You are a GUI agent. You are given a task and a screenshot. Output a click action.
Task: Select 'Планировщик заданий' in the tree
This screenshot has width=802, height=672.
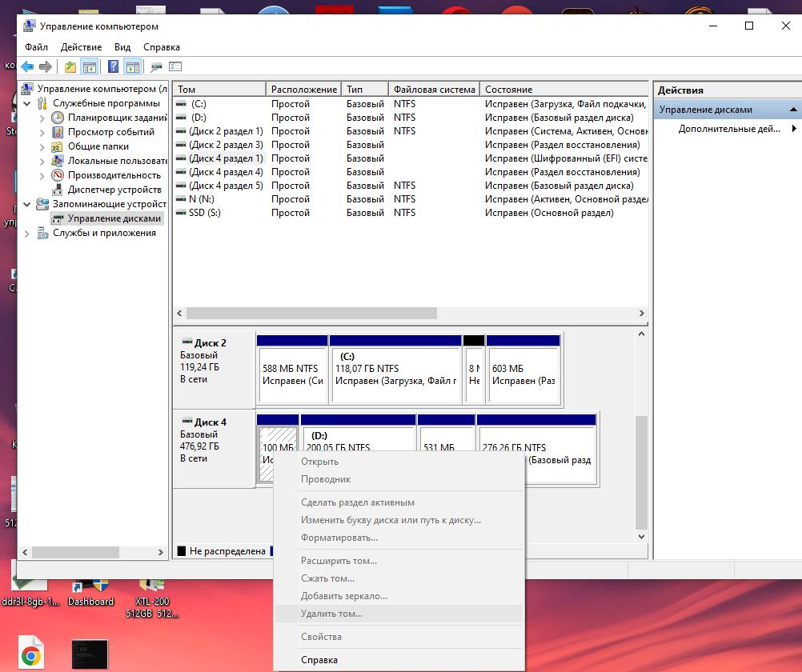(x=117, y=118)
